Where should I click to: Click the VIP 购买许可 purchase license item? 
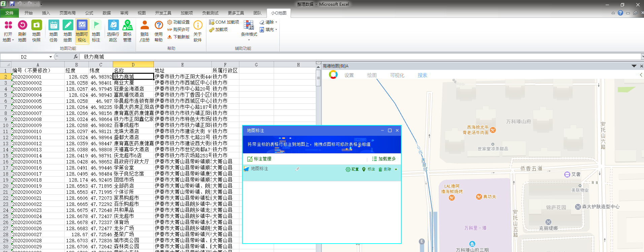click(178, 30)
